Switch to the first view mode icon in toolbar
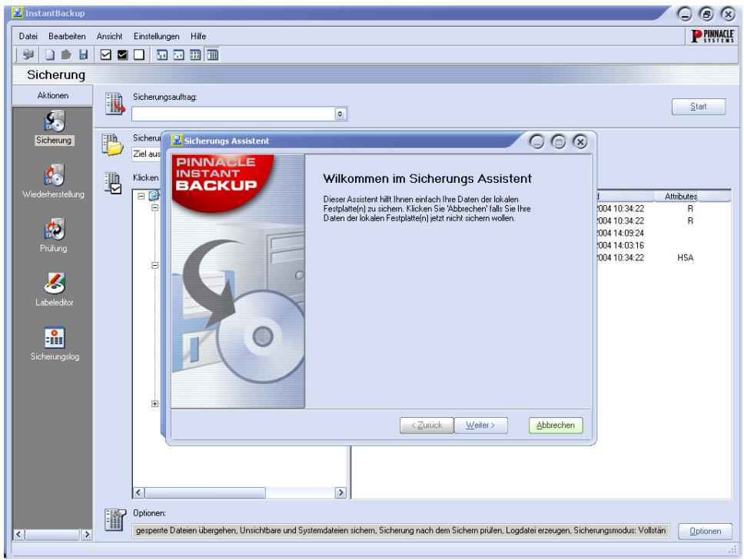The width and height of the screenshot is (744, 560). pos(162,55)
